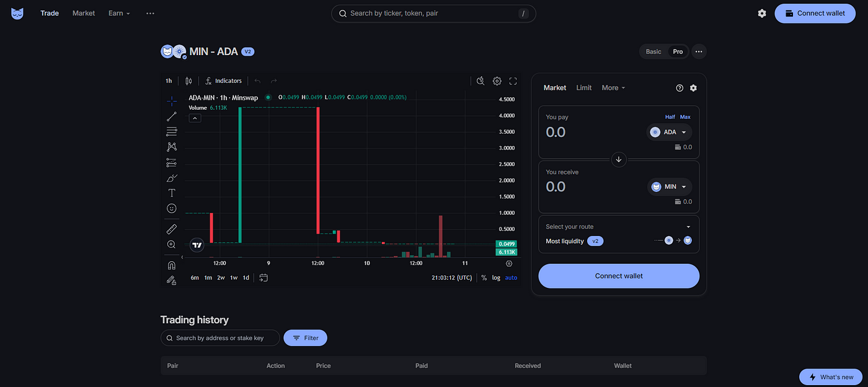Click the candlestick chart style icon

(x=188, y=81)
